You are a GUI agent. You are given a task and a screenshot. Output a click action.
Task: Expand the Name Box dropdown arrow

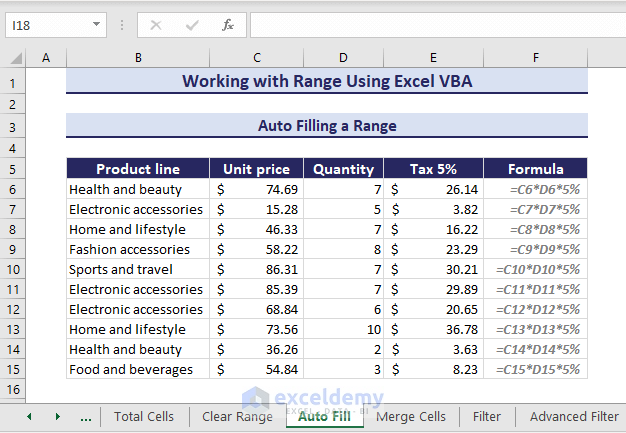(x=96, y=25)
